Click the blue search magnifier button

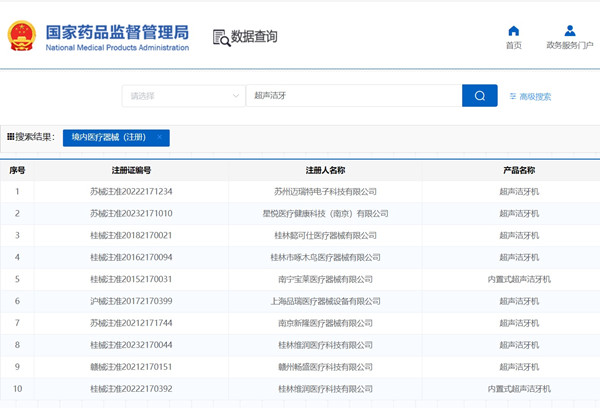(479, 96)
